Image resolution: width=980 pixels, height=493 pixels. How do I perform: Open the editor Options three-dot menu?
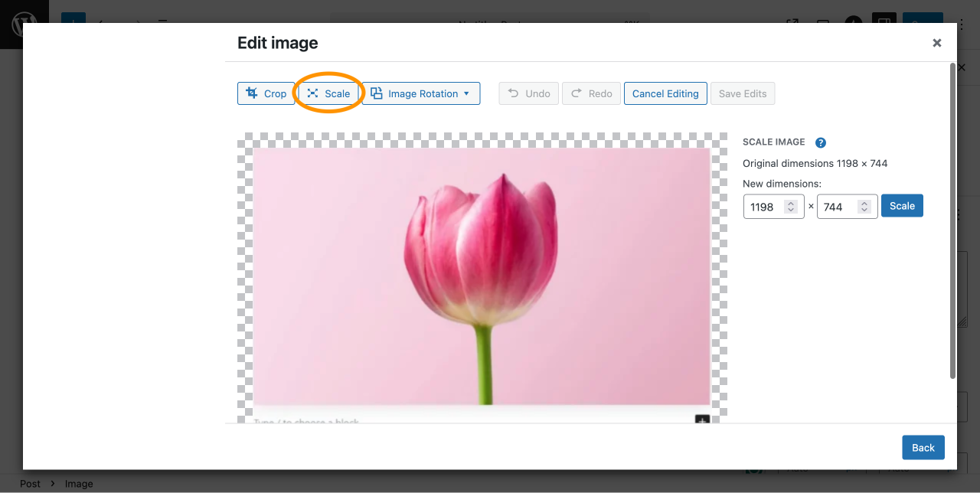[962, 24]
